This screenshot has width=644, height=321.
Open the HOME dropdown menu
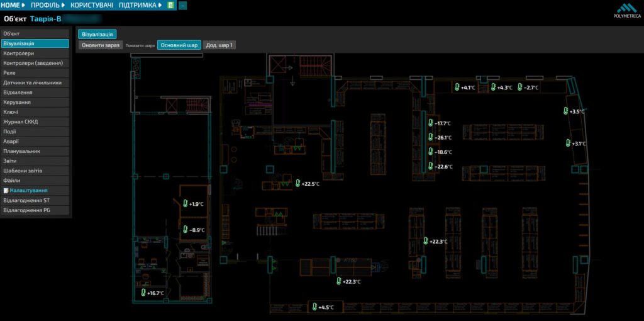click(13, 5)
